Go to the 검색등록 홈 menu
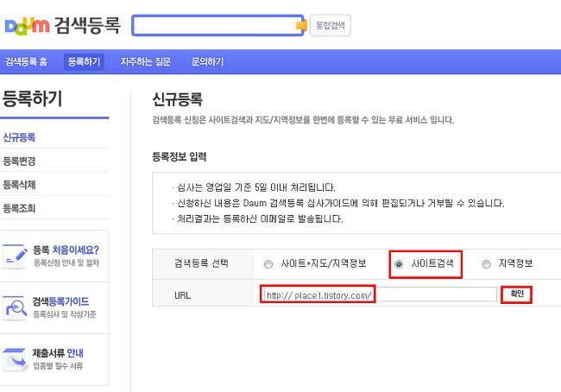 point(26,61)
